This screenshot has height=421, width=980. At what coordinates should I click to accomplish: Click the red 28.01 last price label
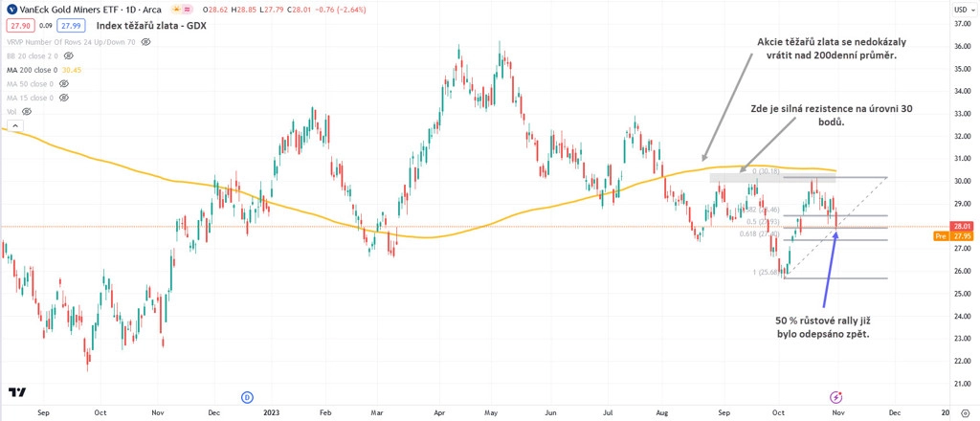click(x=962, y=226)
